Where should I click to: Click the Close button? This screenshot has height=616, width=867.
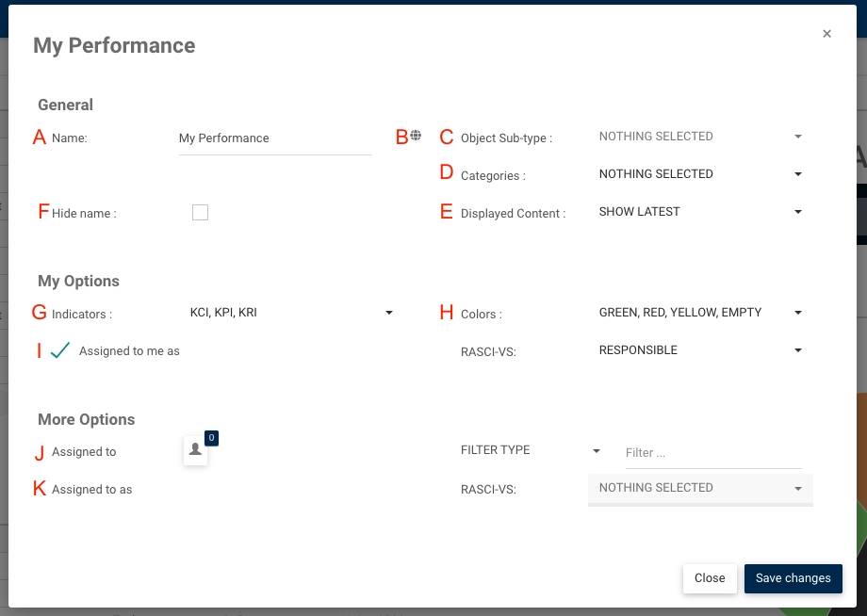pos(710,578)
